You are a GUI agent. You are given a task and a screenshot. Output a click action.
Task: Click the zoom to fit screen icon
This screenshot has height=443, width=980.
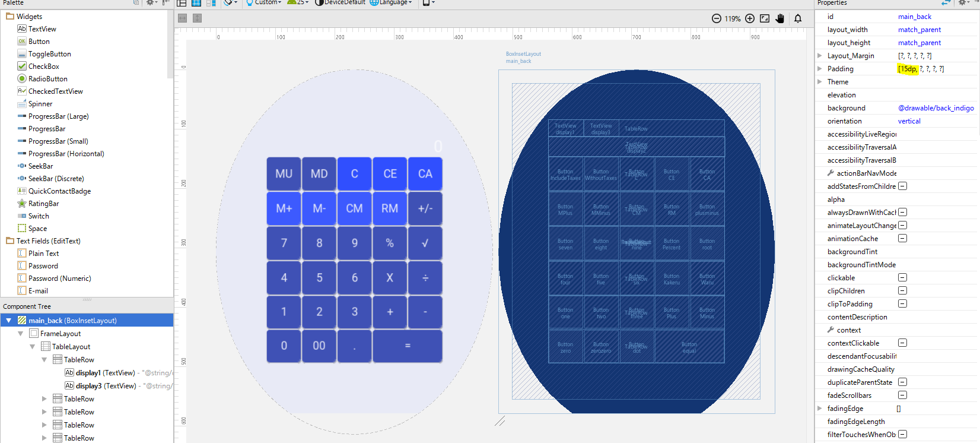point(765,18)
